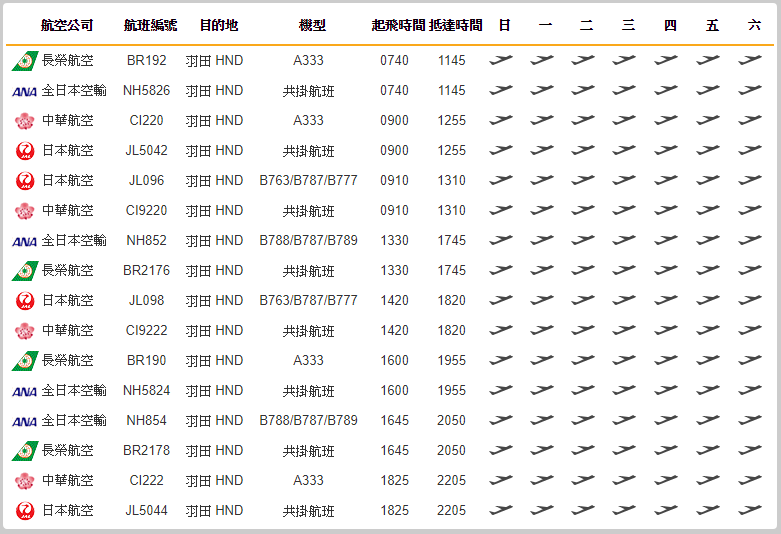Image resolution: width=781 pixels, height=534 pixels.
Task: Click the 三 weekday column header
Action: (628, 25)
